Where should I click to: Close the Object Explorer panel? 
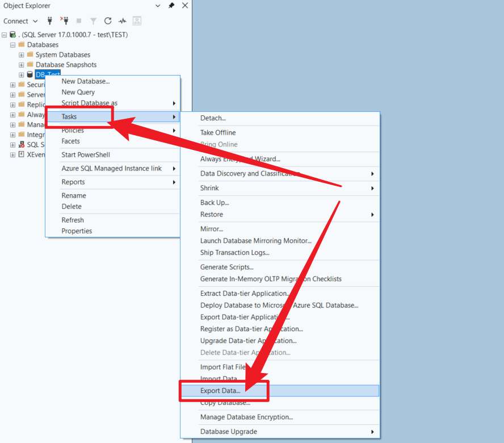click(185, 6)
